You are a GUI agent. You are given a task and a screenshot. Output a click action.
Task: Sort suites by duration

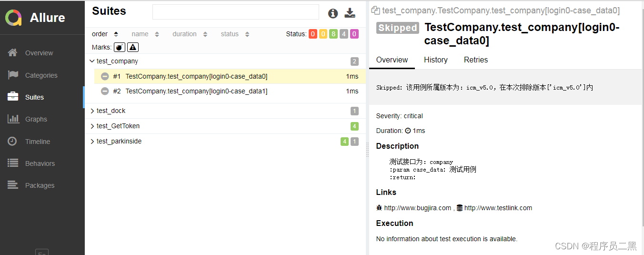[190, 34]
